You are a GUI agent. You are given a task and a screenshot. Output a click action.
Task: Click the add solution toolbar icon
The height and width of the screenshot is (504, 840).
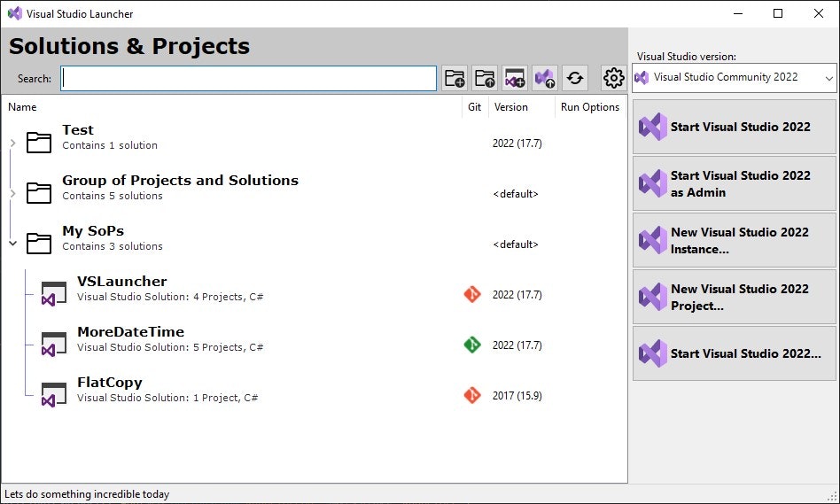(x=515, y=78)
